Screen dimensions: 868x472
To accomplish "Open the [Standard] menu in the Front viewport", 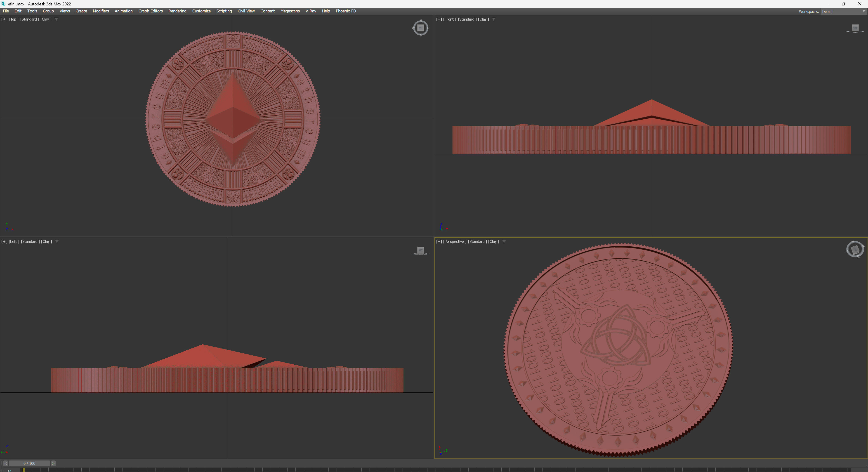I will click(x=467, y=19).
